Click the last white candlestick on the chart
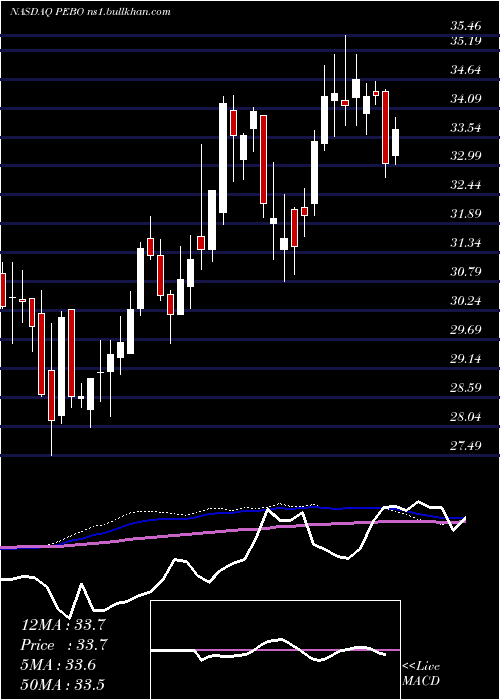This screenshot has height=700, width=500. click(x=396, y=142)
